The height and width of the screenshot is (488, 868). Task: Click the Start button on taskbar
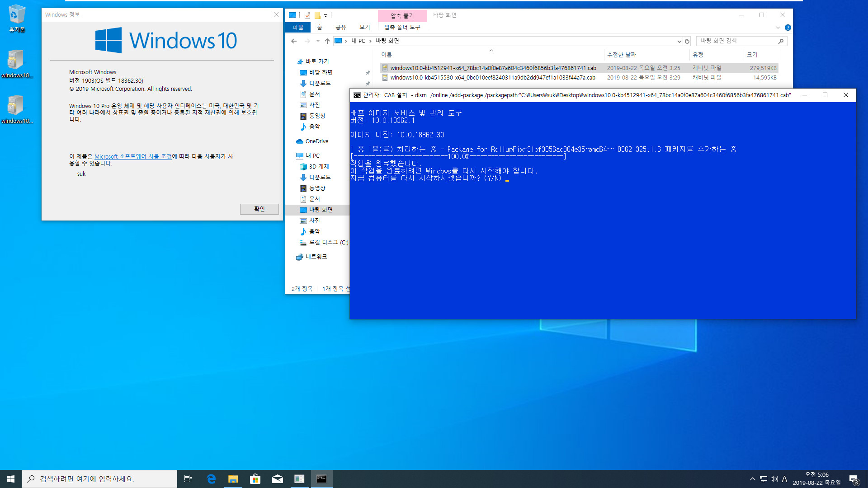pos(11,479)
